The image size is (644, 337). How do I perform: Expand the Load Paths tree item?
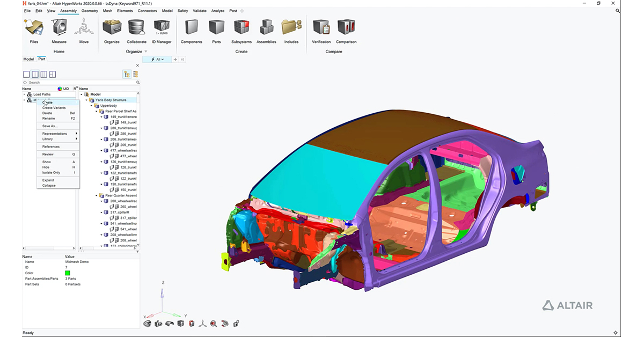coord(24,94)
